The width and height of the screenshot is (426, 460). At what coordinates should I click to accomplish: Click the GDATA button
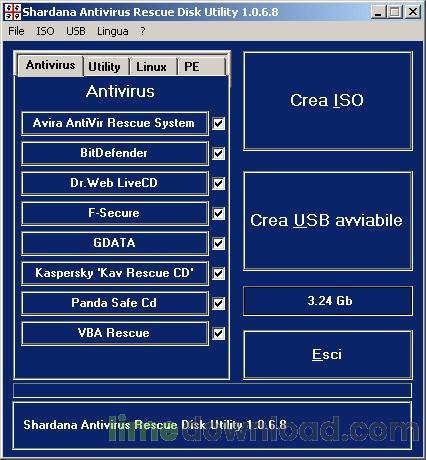115,243
